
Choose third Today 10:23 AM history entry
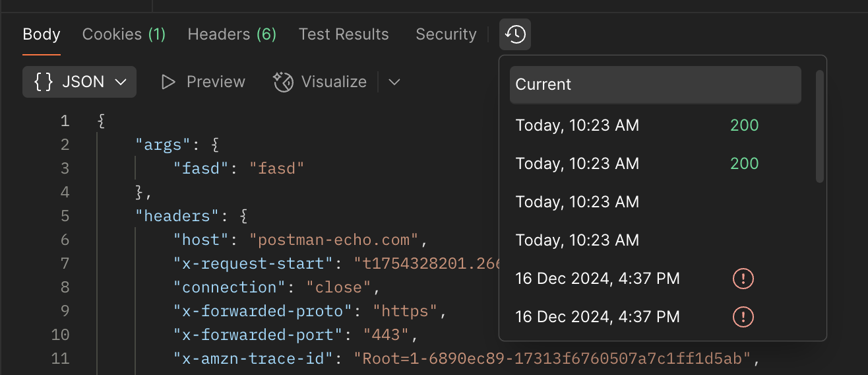tap(577, 201)
